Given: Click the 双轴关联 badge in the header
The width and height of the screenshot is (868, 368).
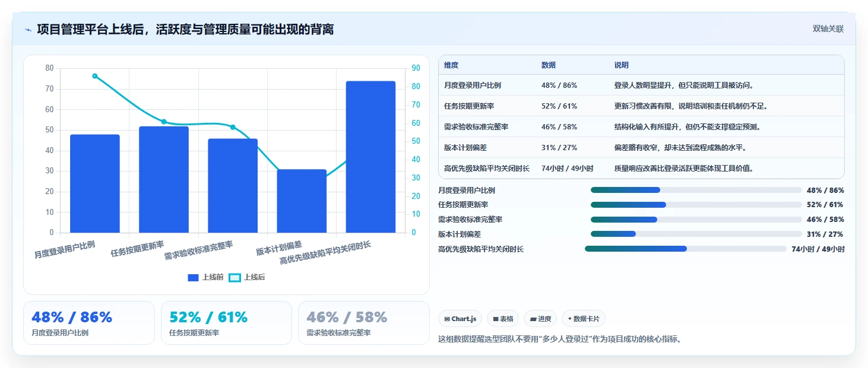Looking at the screenshot, I should click(x=828, y=29).
